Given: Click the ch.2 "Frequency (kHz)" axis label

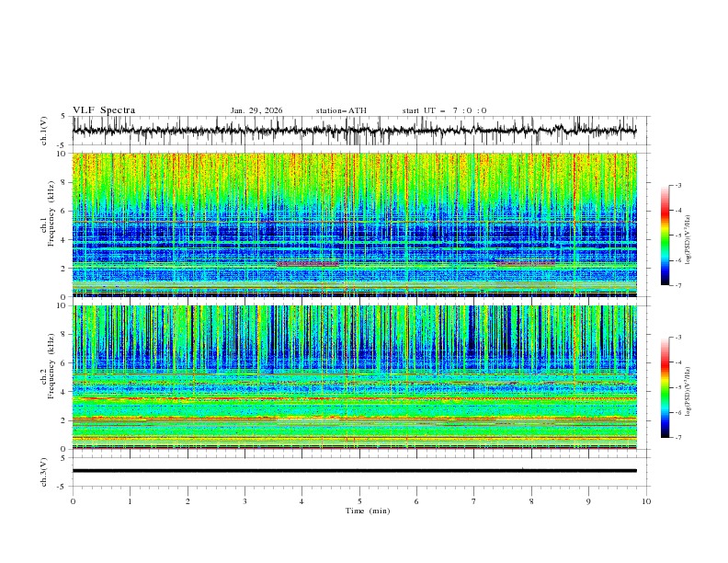Looking at the screenshot, I should click(51, 366).
